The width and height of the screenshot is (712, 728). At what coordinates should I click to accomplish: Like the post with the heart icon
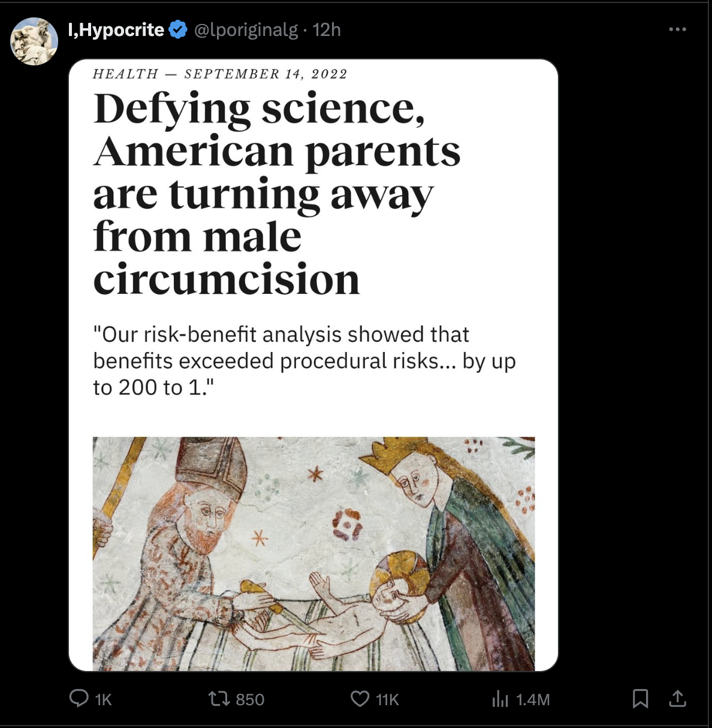tap(360, 699)
